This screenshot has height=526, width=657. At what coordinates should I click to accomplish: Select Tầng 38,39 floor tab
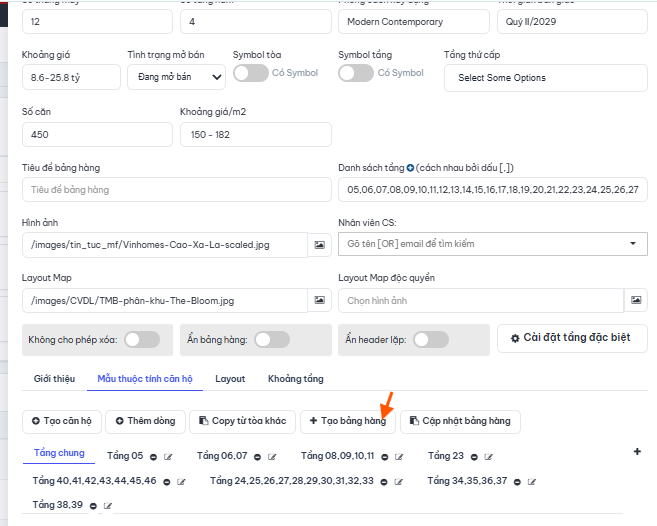click(x=57, y=505)
